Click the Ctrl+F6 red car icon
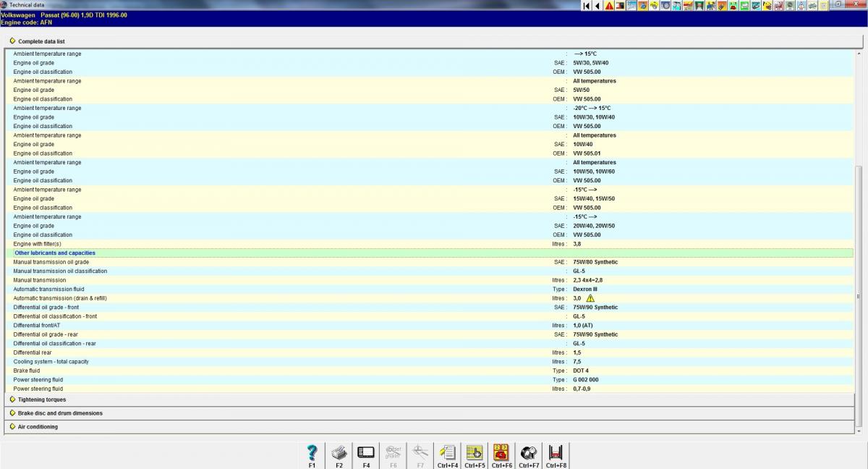 coord(501,456)
